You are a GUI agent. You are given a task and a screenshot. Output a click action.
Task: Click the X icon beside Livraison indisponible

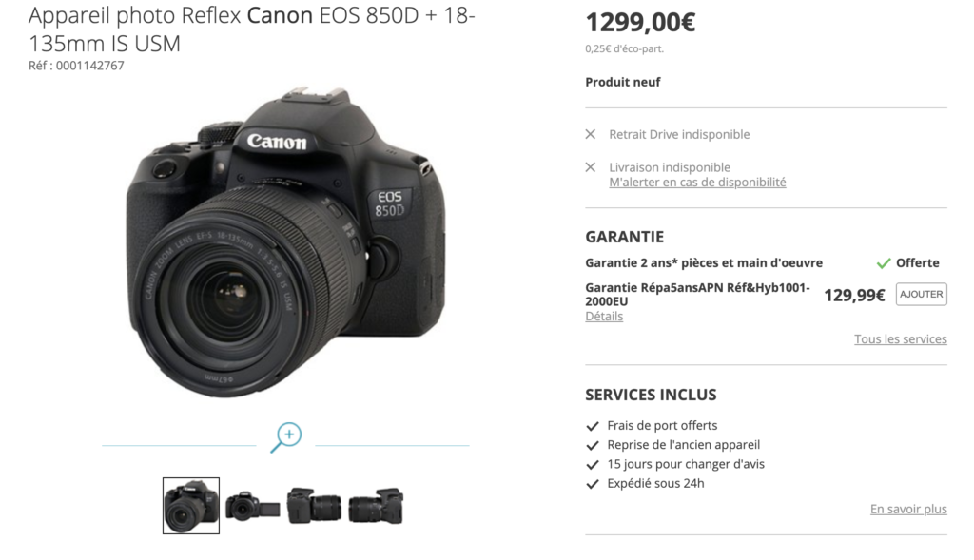(x=591, y=167)
